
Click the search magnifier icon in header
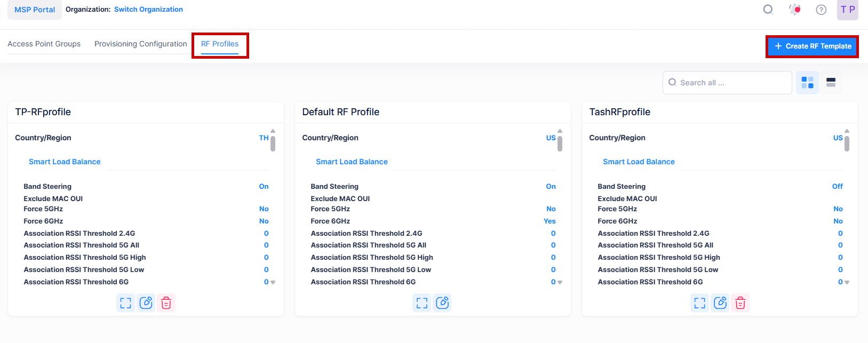click(768, 10)
